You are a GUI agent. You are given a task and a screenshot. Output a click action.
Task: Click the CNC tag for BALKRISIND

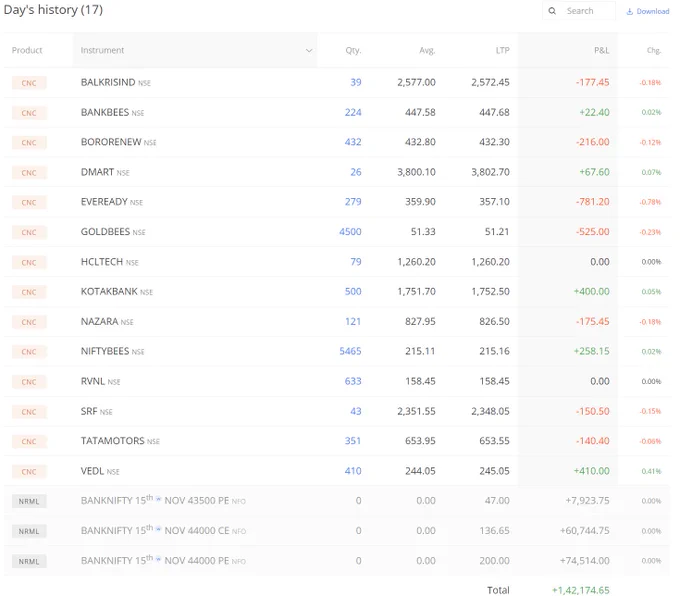point(29,83)
